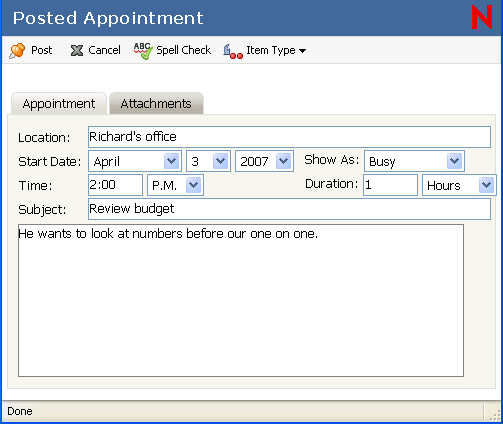Click the Cancel button label
The width and height of the screenshot is (503, 424).
(x=104, y=50)
